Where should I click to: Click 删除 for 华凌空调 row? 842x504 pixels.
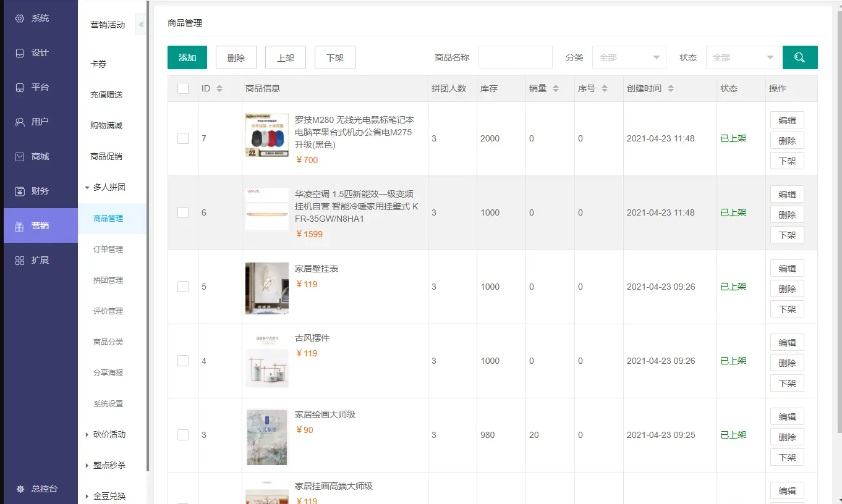click(787, 214)
